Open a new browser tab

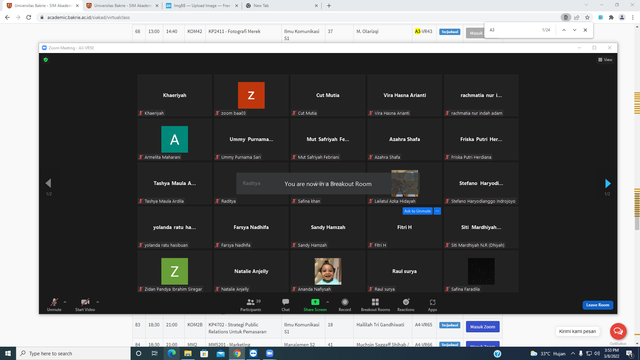click(329, 6)
